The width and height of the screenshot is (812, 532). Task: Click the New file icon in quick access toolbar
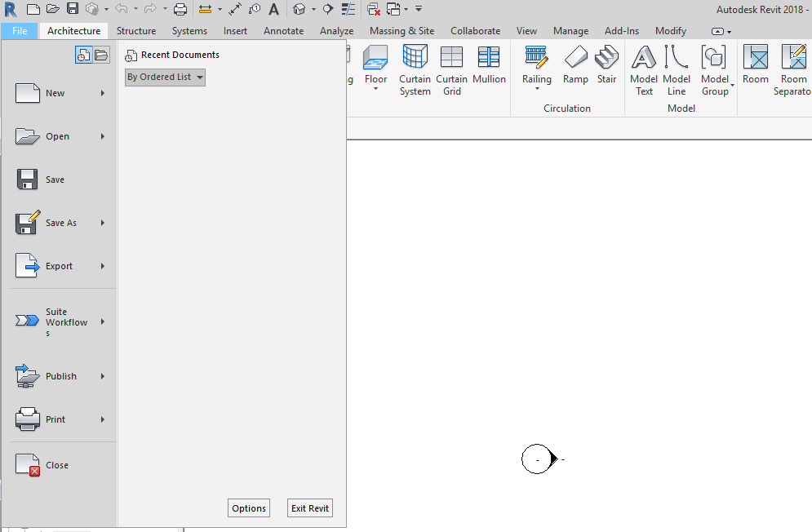tap(33, 9)
